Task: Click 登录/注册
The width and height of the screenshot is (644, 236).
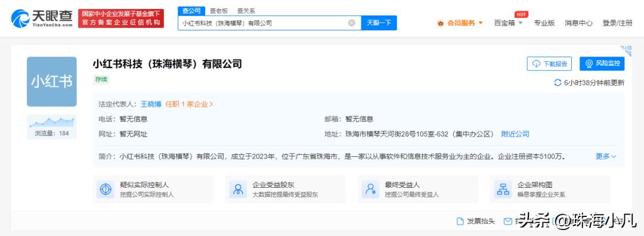Action: tap(617, 23)
